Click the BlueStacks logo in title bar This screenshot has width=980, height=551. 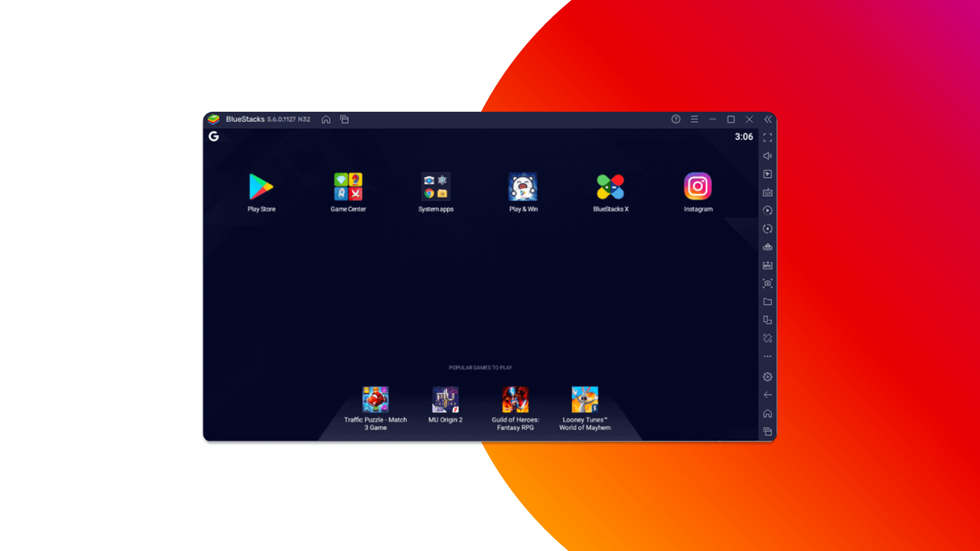click(214, 119)
